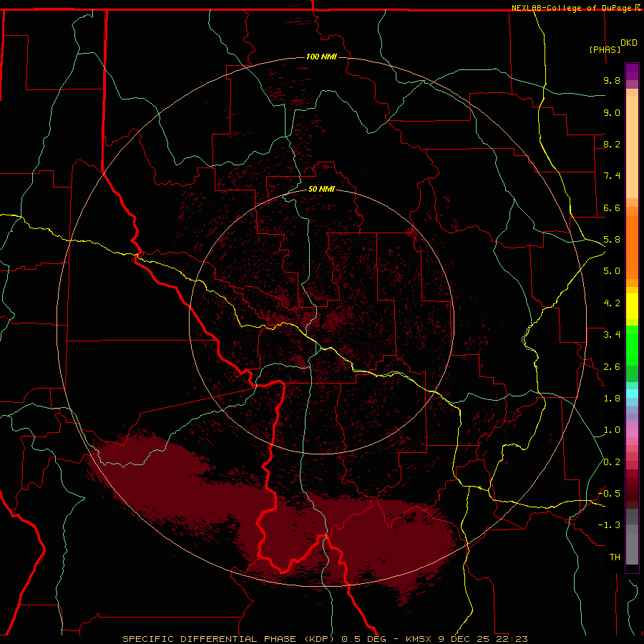Click the 1.0 scale value
The height and width of the screenshot is (644, 644).
coord(612,430)
